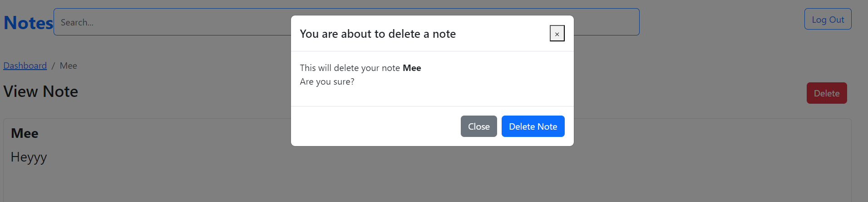
Task: Focus the Search input field
Action: point(346,22)
